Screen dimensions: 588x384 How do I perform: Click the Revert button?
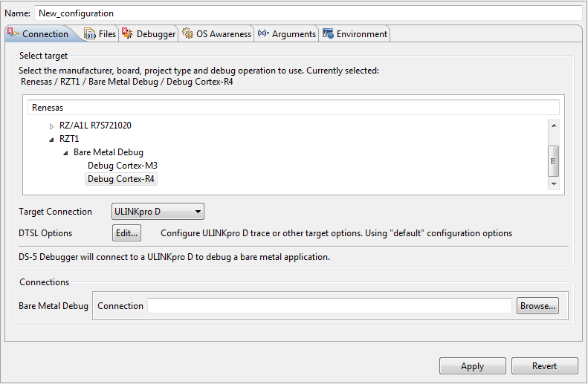(544, 366)
